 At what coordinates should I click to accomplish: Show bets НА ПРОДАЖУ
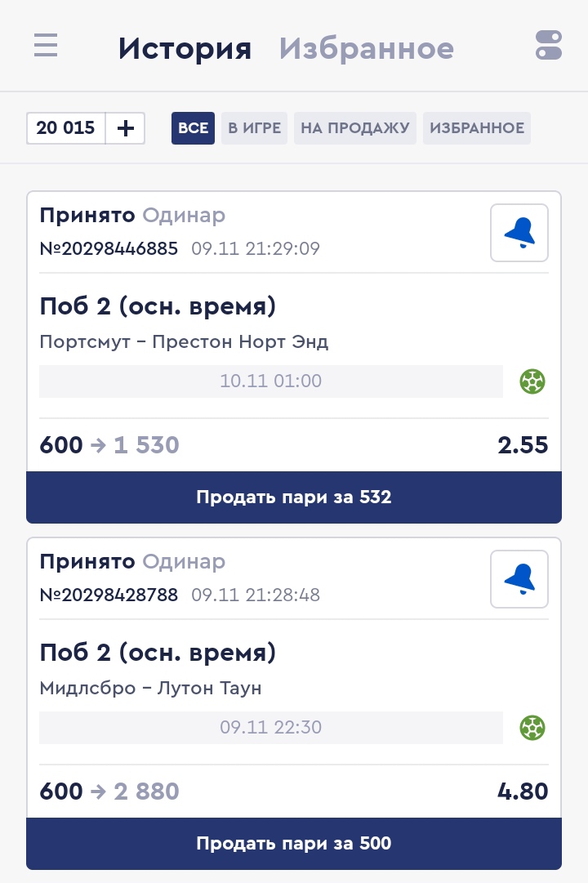pyautogui.click(x=354, y=128)
